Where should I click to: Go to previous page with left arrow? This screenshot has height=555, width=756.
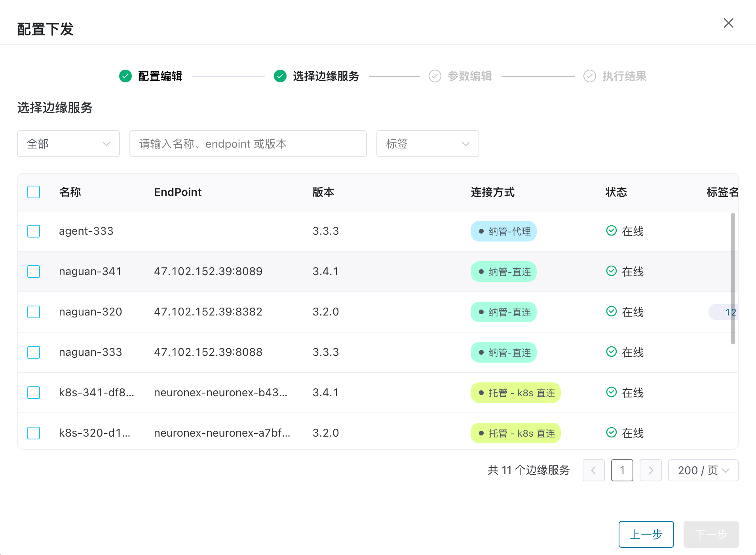[x=593, y=470]
